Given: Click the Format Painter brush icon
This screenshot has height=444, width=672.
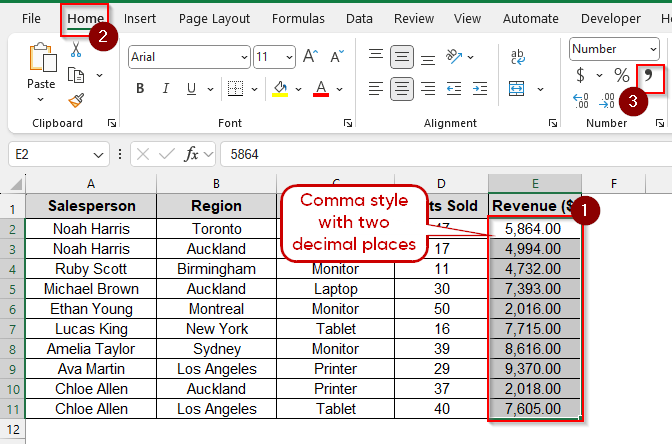Looking at the screenshot, I should click(76, 99).
